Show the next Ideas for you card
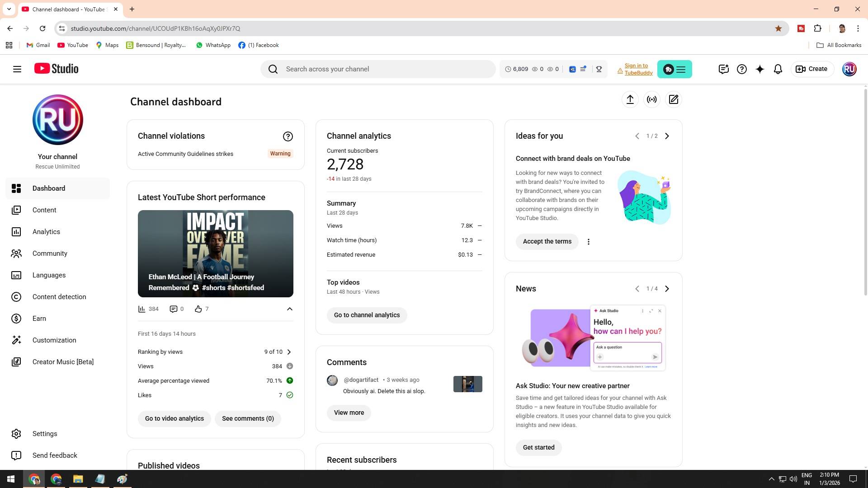868x488 pixels. click(x=667, y=136)
